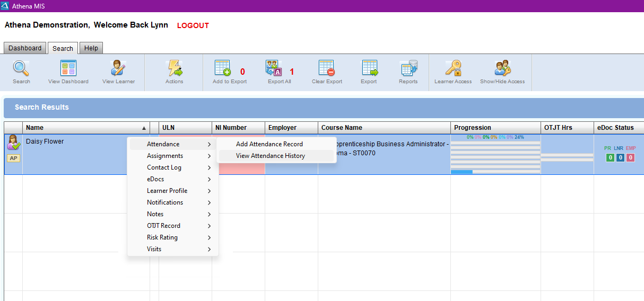The image size is (644, 301).
Task: Open the Attendance context menu entry
Action: (172, 144)
